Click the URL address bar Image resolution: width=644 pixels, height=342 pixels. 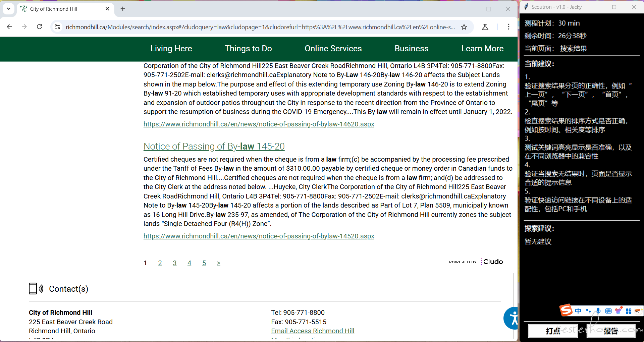[260, 27]
